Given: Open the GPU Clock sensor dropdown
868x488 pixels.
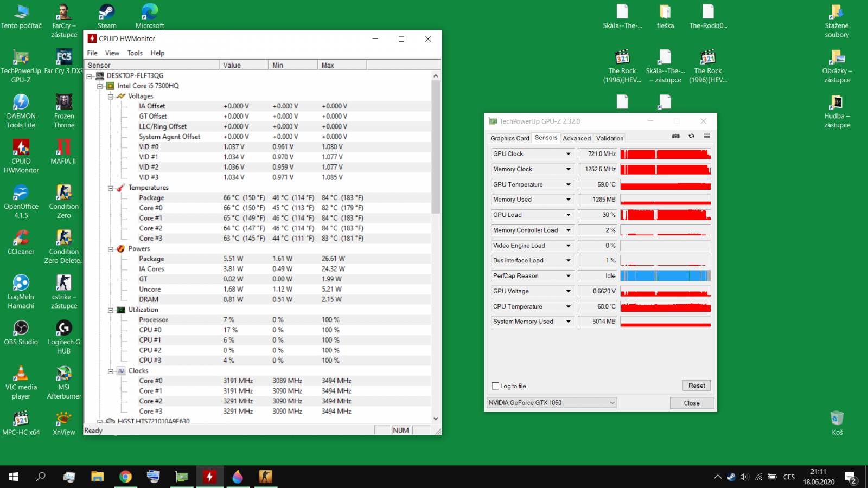Looking at the screenshot, I should (569, 154).
